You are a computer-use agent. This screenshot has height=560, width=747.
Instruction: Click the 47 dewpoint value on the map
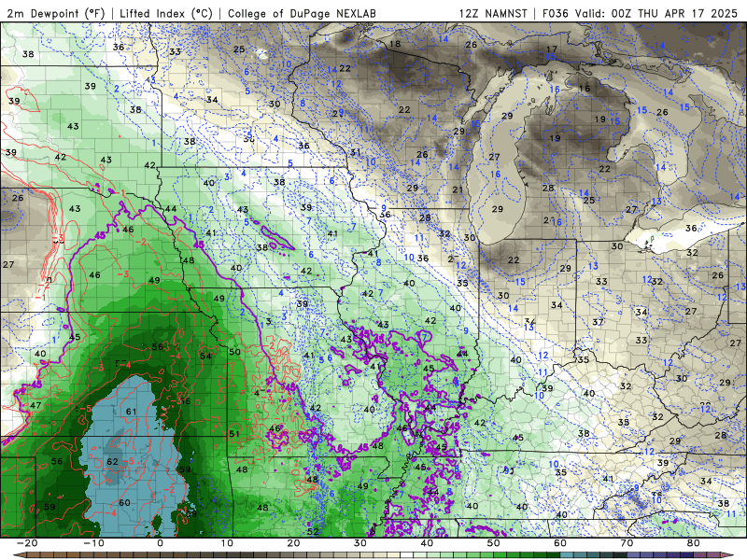tap(35, 406)
